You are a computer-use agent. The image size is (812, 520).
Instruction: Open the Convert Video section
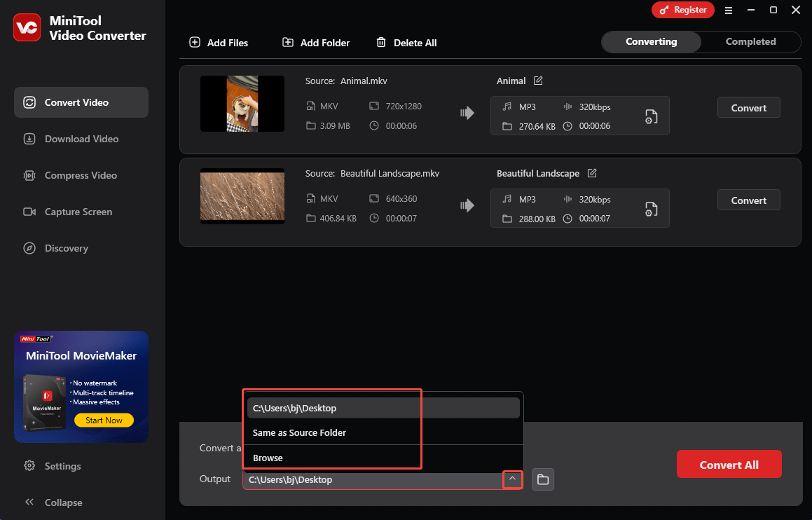click(x=81, y=102)
